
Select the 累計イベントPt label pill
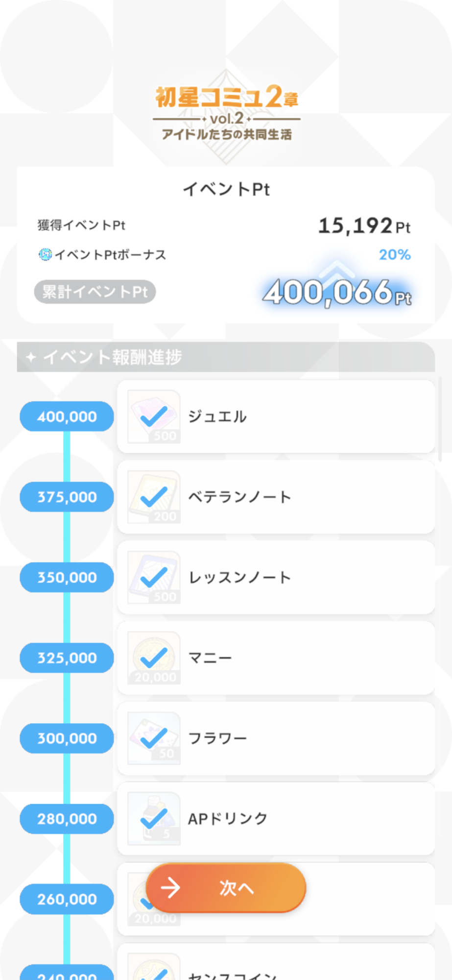tap(95, 292)
